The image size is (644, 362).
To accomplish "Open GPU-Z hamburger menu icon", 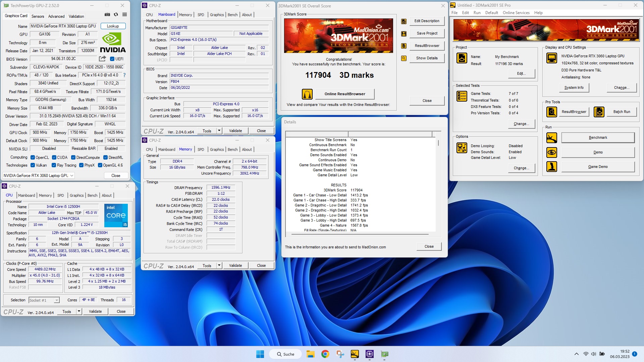I will (124, 14).
